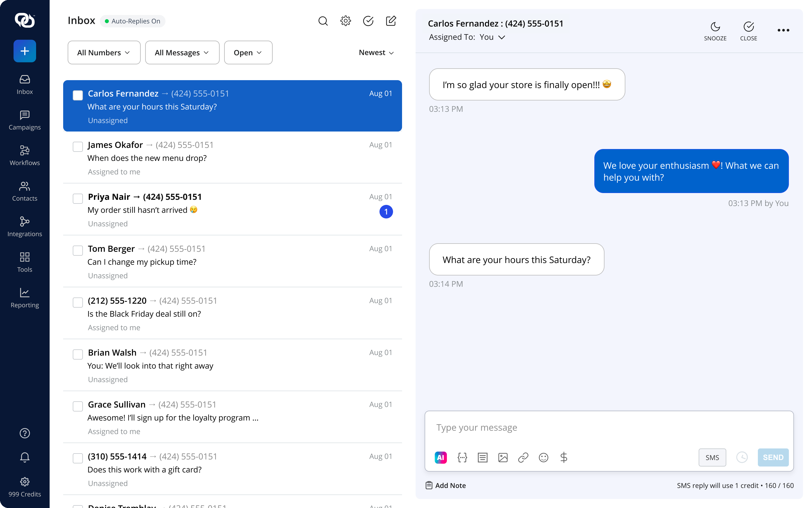The width and height of the screenshot is (812, 508).
Task: Click the Carlos Fernandez : (424) 555-0151 header
Action: (x=495, y=23)
